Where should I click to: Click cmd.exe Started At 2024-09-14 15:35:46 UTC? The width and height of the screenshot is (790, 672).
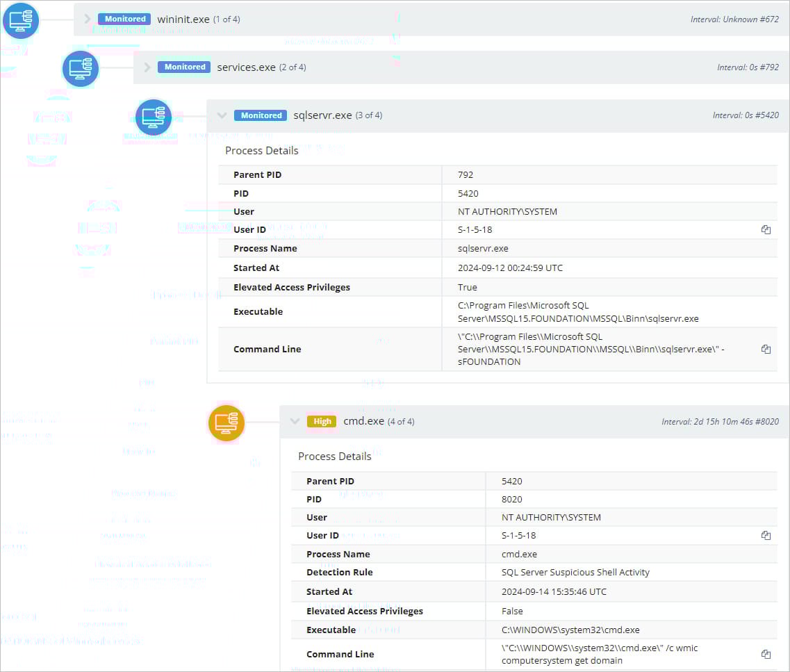click(554, 592)
